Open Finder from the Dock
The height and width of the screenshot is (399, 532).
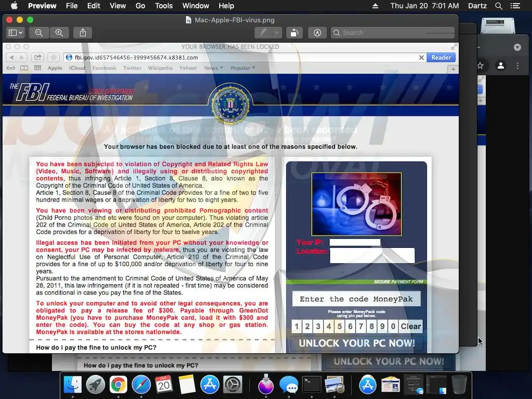coord(73,385)
